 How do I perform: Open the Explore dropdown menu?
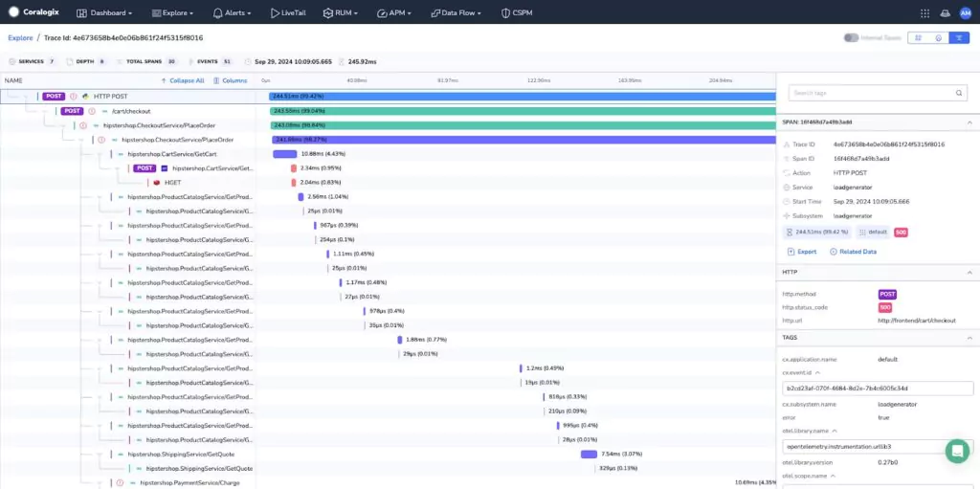pos(172,13)
